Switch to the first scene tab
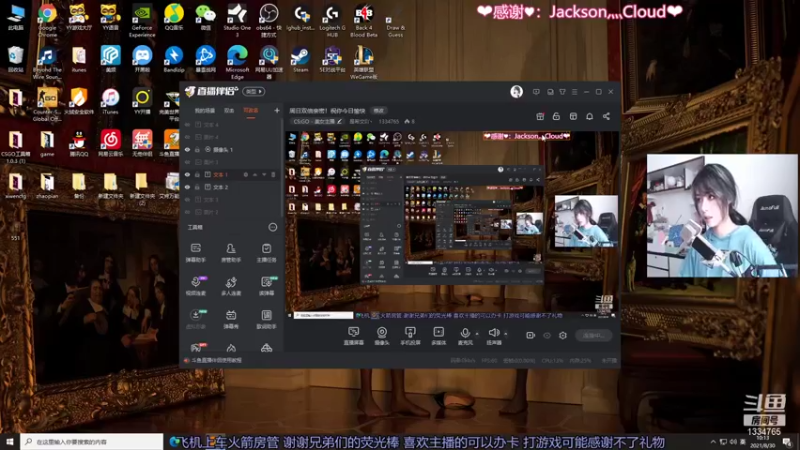 point(205,110)
